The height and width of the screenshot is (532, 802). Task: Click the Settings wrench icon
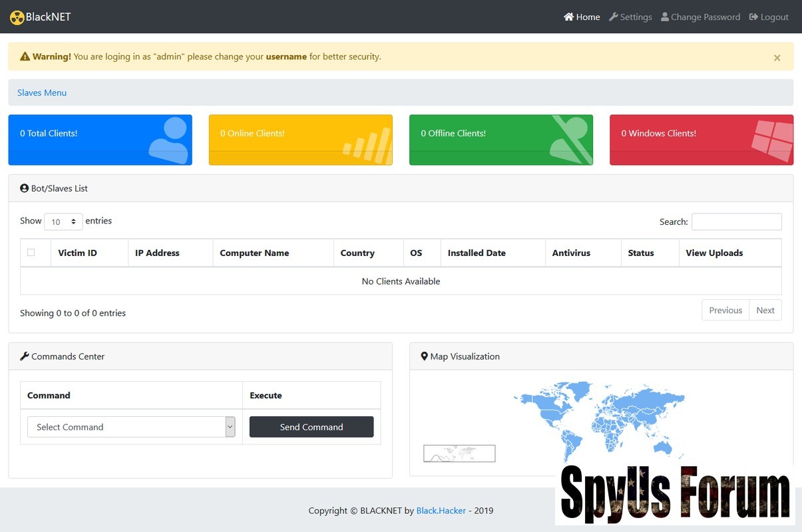614,17
